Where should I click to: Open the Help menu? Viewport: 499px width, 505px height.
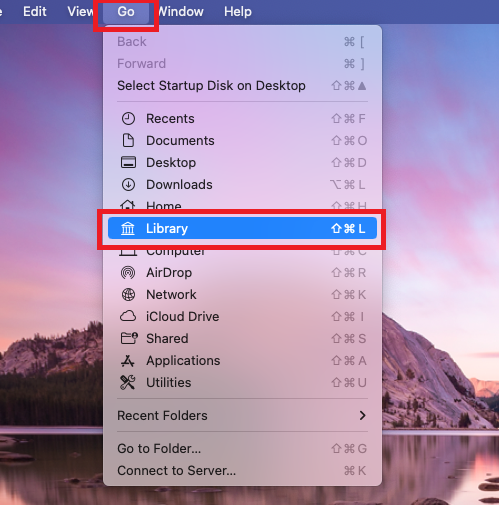pyautogui.click(x=238, y=12)
